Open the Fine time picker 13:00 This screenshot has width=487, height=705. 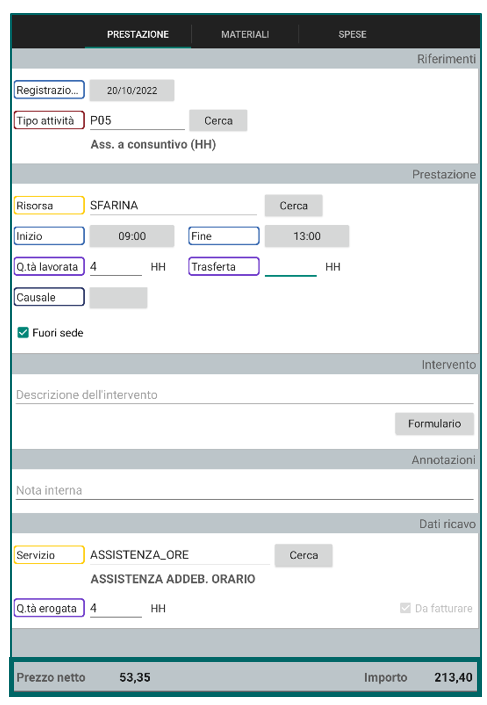(307, 236)
